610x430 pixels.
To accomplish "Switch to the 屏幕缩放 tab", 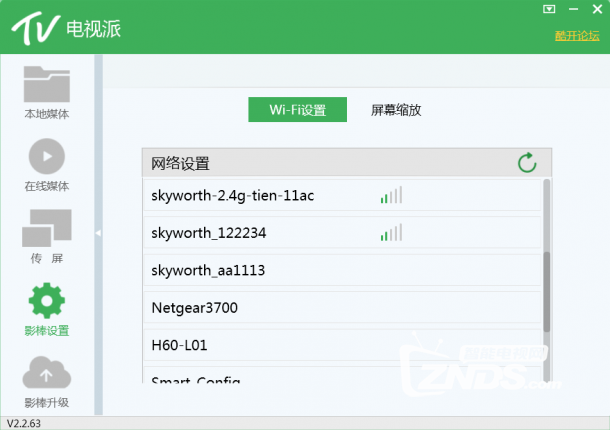I will pos(396,110).
